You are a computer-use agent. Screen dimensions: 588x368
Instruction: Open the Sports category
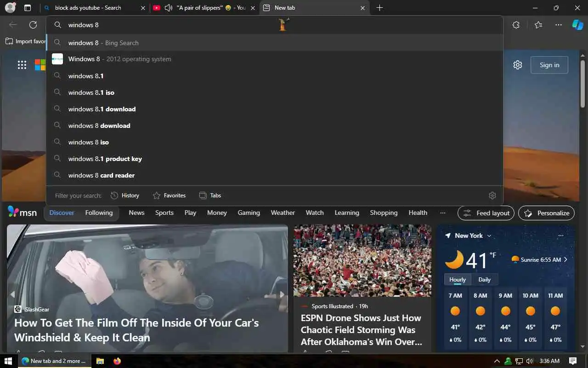[x=164, y=213]
